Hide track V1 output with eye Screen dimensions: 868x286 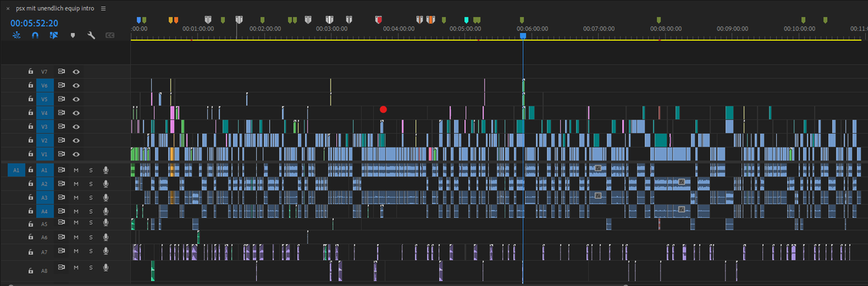76,154
